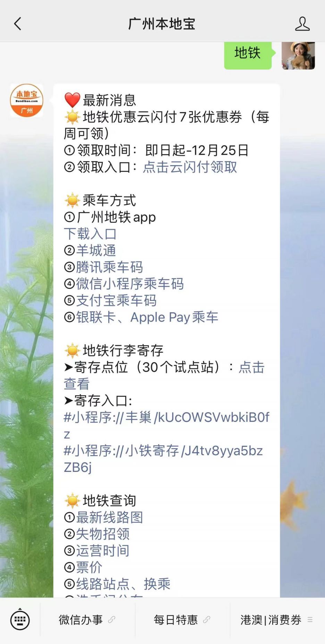Tap the 本地宝 account avatar
Image resolution: width=325 pixels, height=644 pixels.
26,100
